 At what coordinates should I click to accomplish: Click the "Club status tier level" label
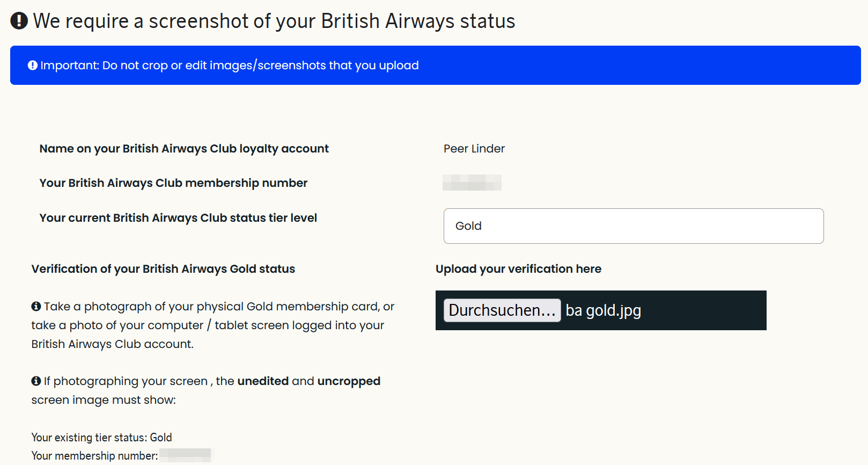tap(178, 218)
